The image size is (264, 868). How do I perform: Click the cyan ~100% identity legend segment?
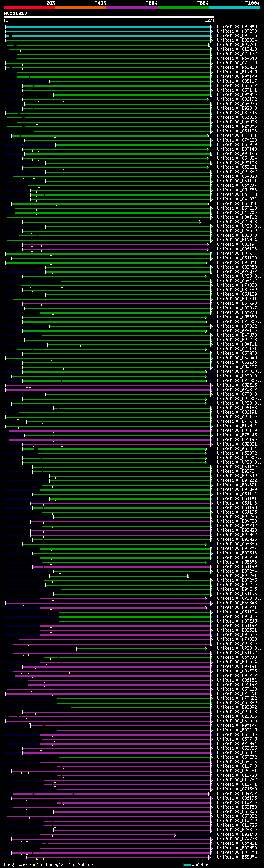[x=234, y=7]
